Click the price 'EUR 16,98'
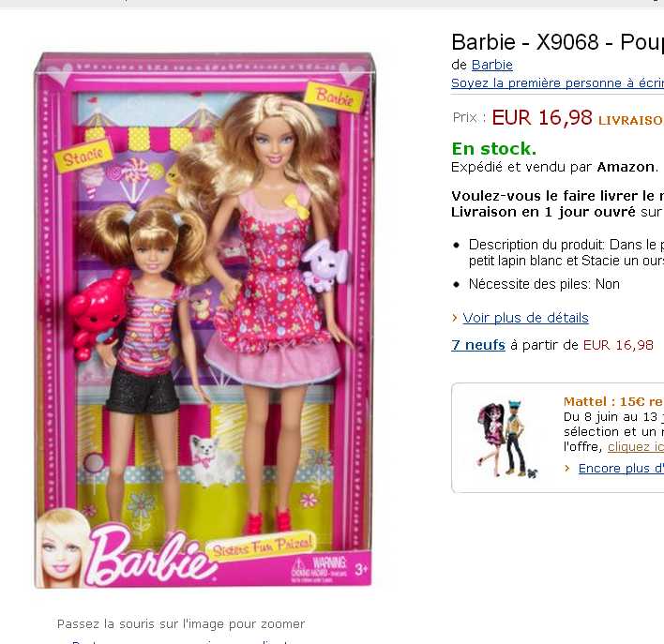 542,117
